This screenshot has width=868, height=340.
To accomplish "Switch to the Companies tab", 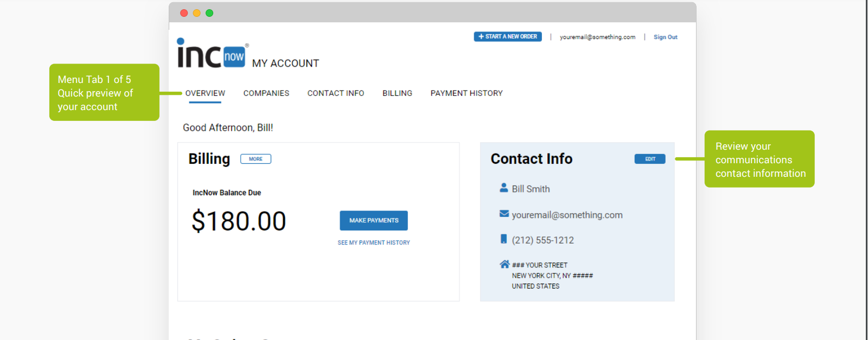I will (266, 93).
